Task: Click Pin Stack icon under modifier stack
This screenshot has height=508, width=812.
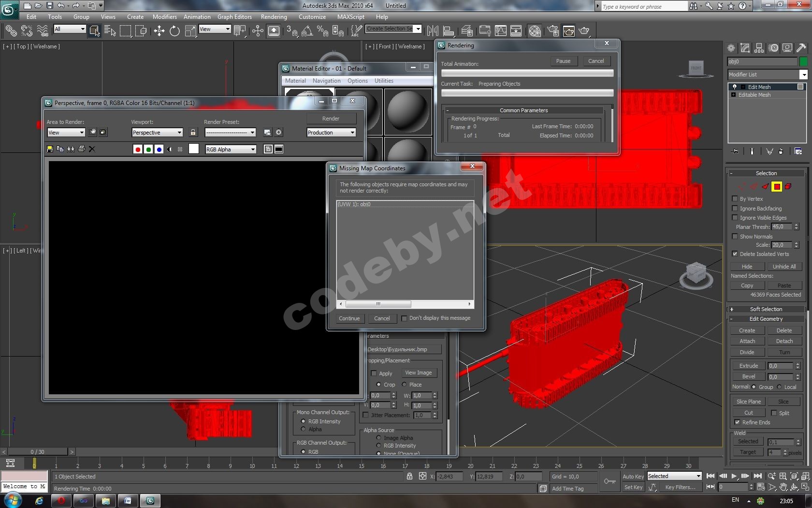Action: pyautogui.click(x=736, y=151)
